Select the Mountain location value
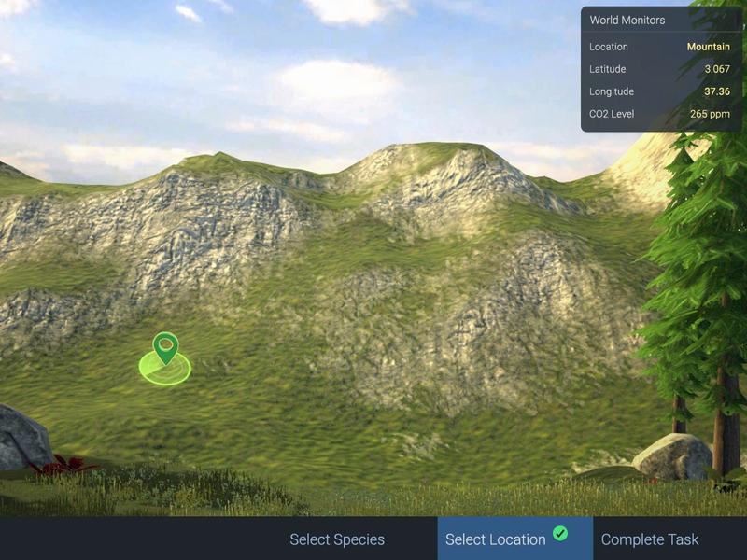The image size is (747, 560). [708, 47]
